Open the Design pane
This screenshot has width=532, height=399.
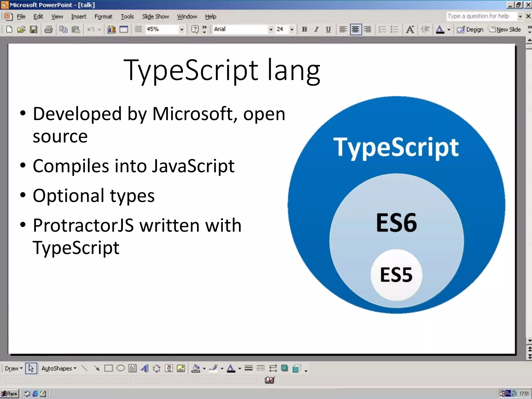pyautogui.click(x=470, y=30)
